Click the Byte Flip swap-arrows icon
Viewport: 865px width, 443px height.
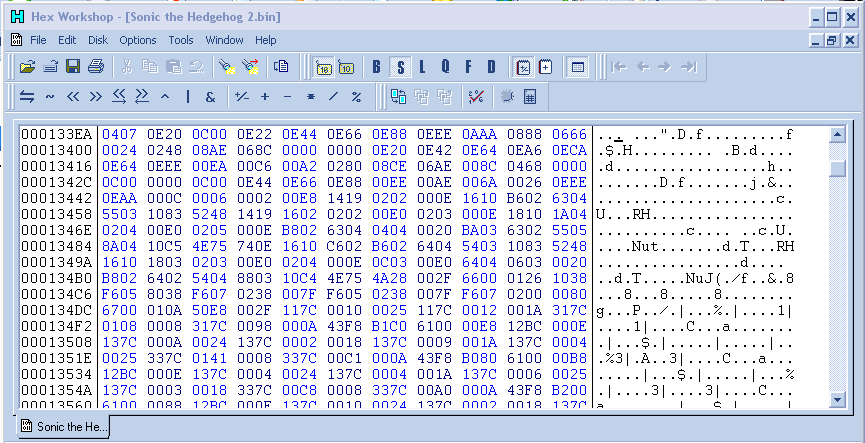click(26, 97)
